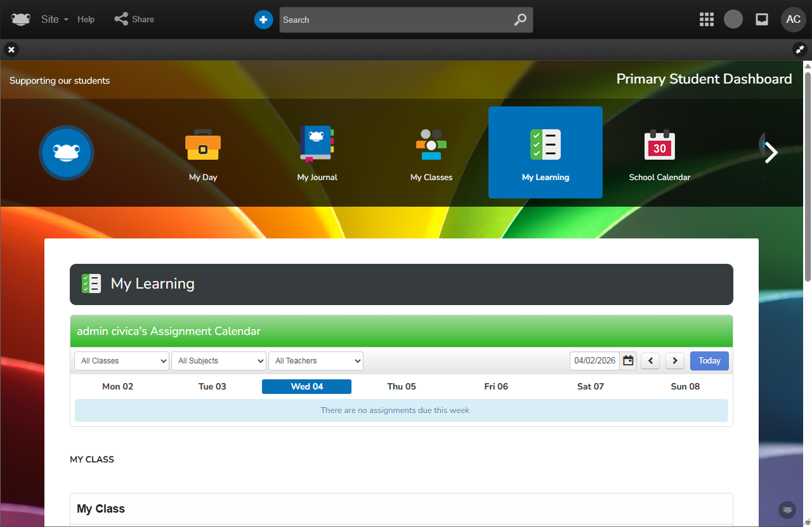Open the calendar date picker icon

click(628, 361)
